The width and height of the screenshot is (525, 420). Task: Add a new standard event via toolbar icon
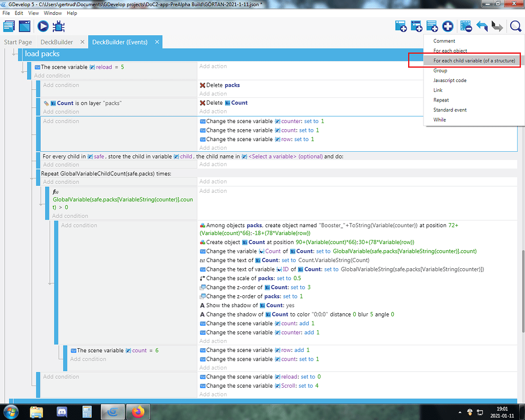click(x=401, y=26)
